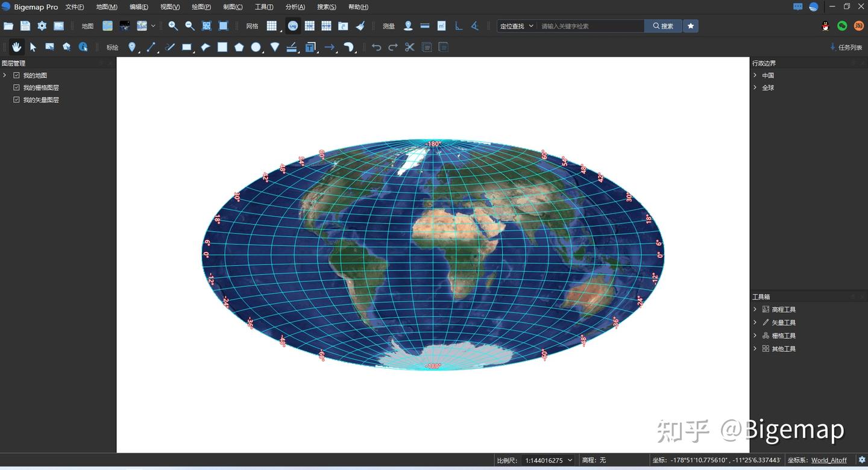Image resolution: width=868 pixels, height=470 pixels.
Task: Select the rectangle drawing tool
Action: point(187,47)
